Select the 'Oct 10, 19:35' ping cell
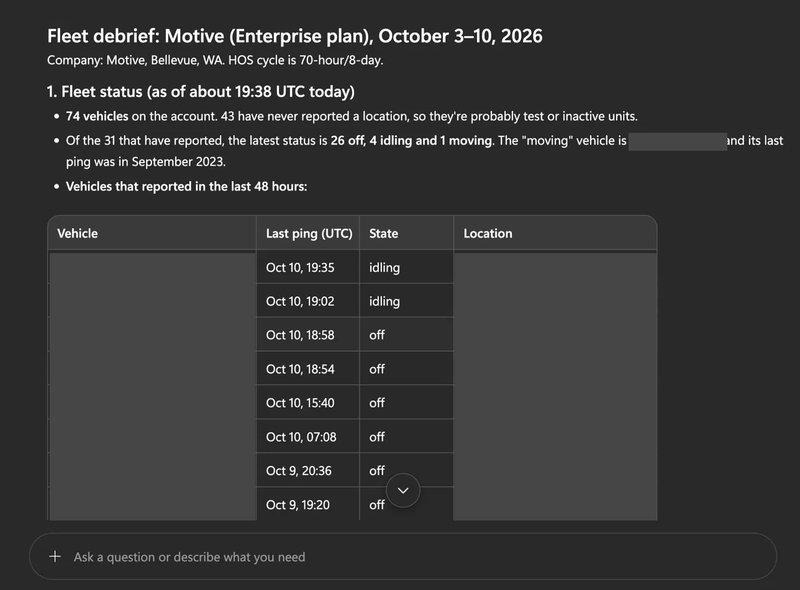This screenshot has width=800, height=590. 308,267
